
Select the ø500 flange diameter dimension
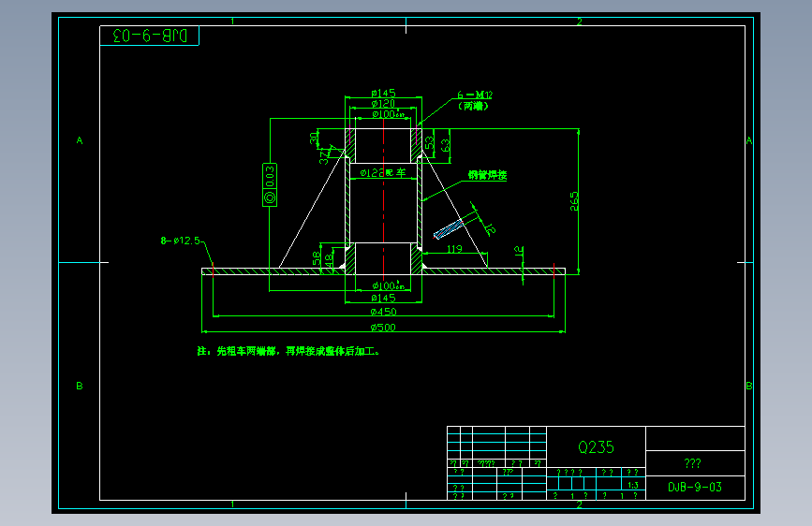383,328
